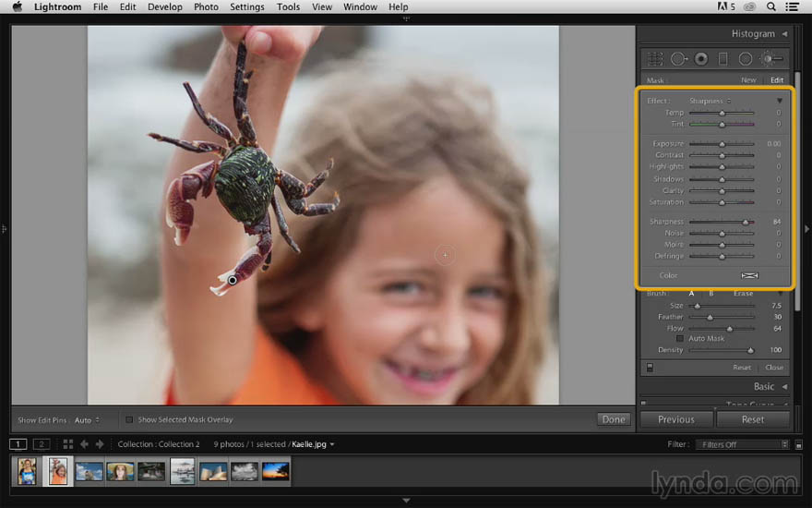Select the black-and-white clouds thumbnail

244,472
